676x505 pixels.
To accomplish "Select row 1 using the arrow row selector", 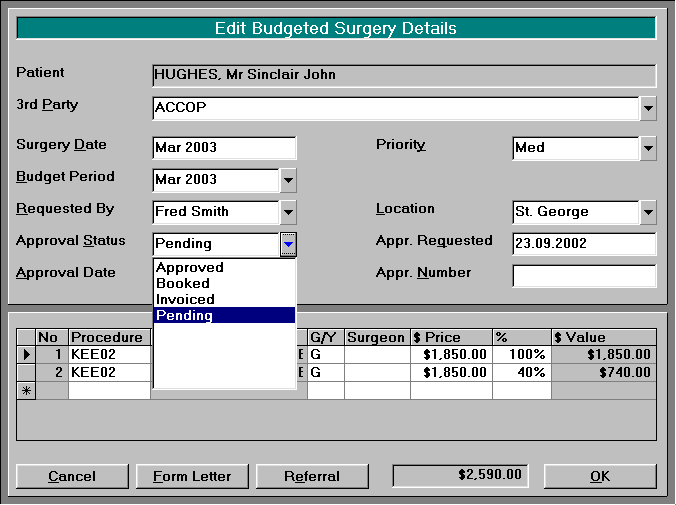I will [x=26, y=354].
